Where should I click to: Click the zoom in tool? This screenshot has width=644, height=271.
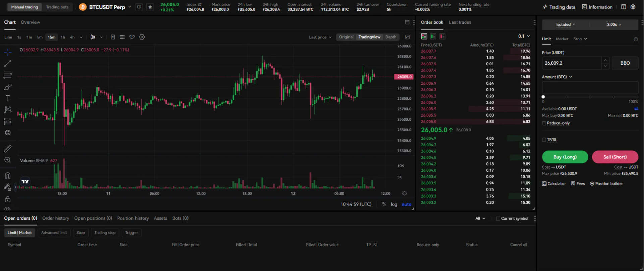click(x=8, y=160)
